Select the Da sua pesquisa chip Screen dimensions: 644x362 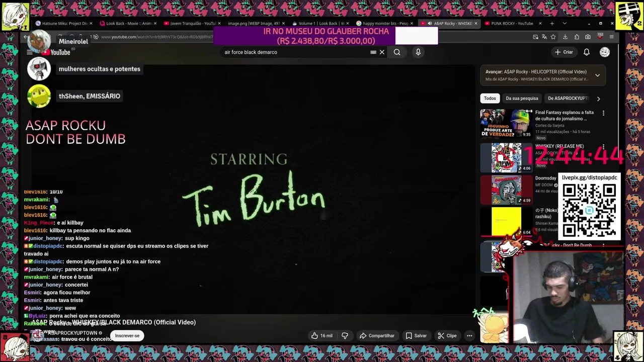point(522,99)
